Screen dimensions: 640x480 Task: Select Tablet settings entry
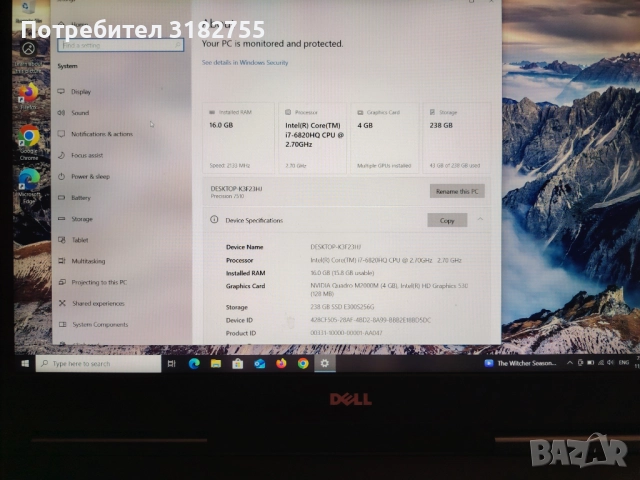click(80, 240)
